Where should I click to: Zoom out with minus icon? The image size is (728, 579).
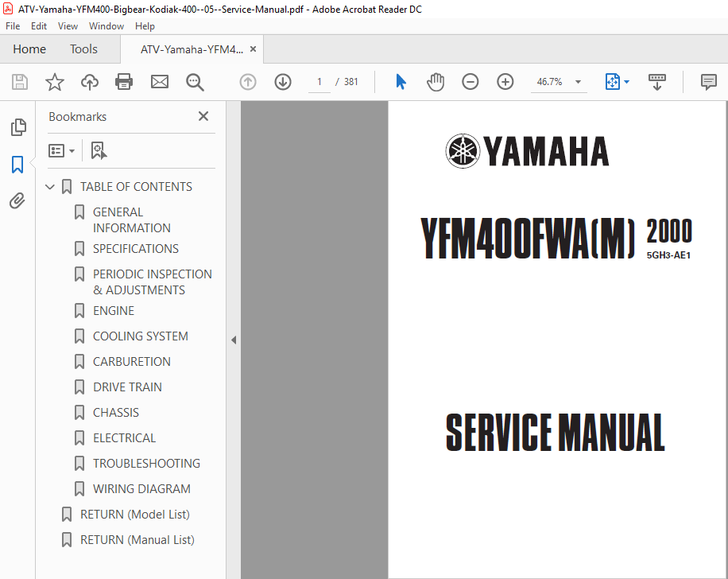[x=470, y=82]
